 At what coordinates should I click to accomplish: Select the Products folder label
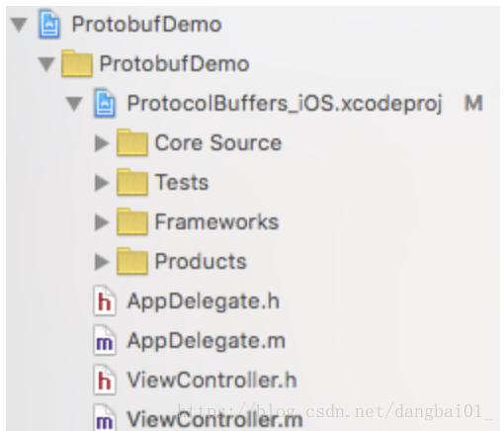pyautogui.click(x=201, y=262)
